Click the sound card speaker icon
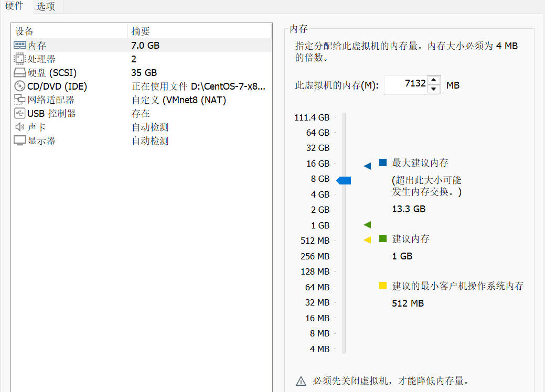545x392 pixels. [20, 127]
